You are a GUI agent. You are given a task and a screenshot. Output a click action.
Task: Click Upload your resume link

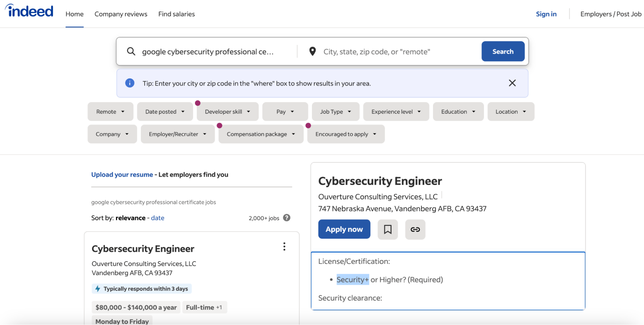[122, 175]
